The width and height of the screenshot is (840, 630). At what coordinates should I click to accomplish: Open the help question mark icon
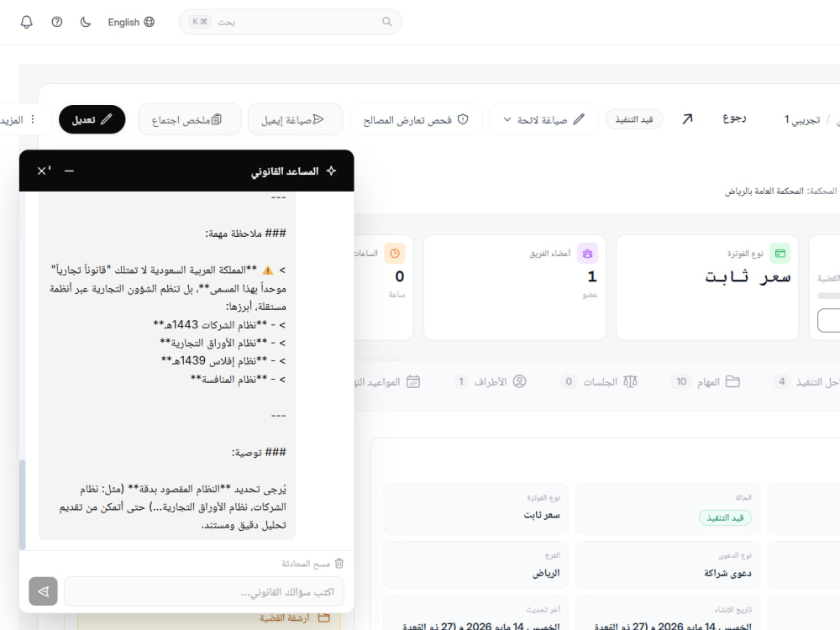point(57,22)
